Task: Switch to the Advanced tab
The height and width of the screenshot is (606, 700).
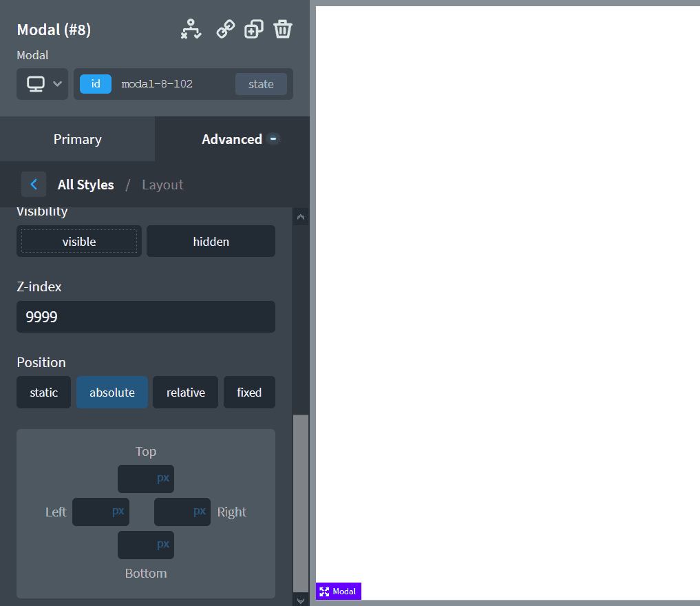Action: point(232,139)
